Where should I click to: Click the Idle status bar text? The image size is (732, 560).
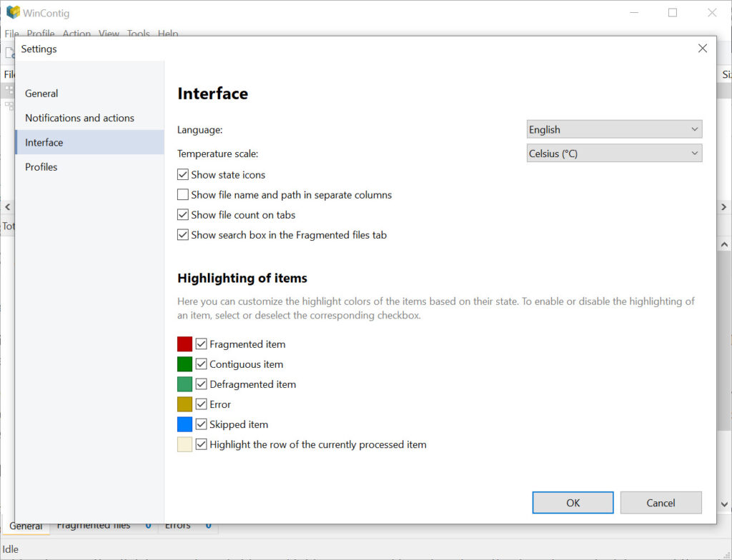click(x=10, y=549)
